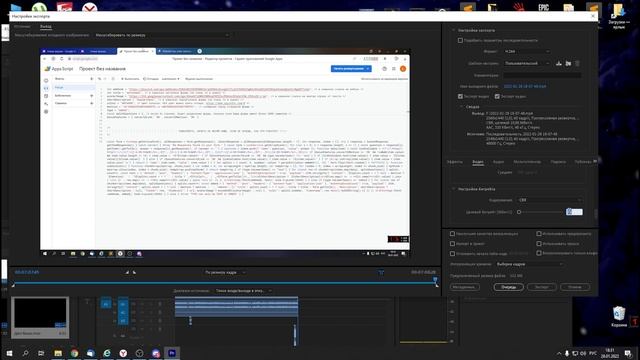Click the preview playhead on the time ruler
This screenshot has width=640, height=360.
[x=435, y=280]
